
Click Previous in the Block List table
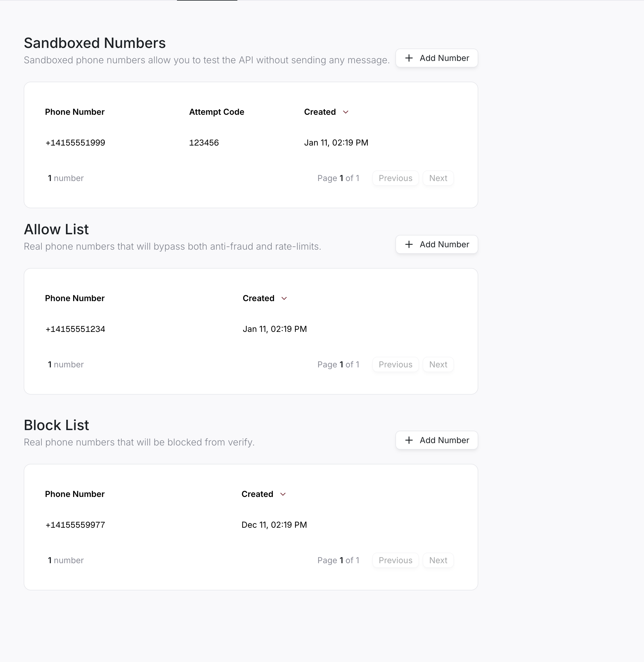click(x=395, y=560)
